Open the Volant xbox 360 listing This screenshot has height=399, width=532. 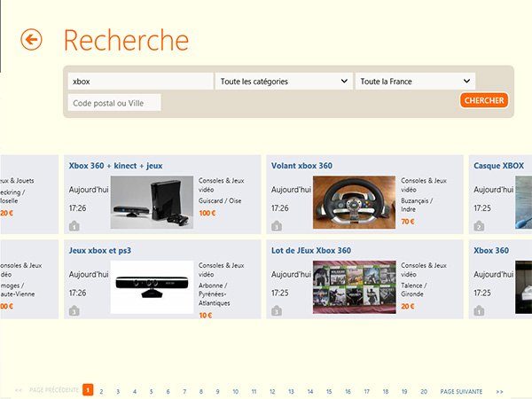301,166
